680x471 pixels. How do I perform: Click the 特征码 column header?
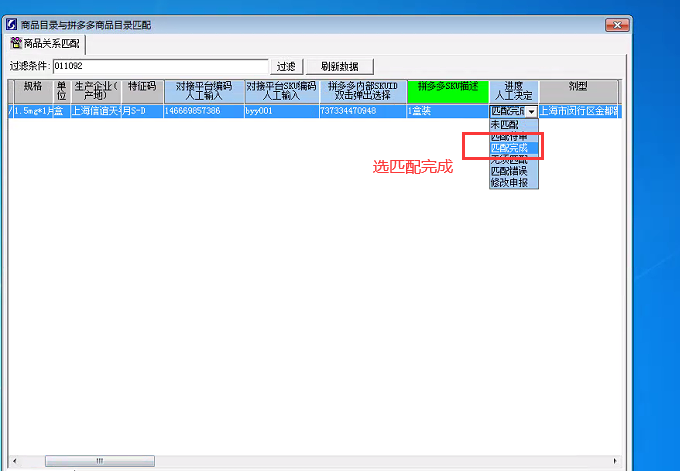click(x=143, y=92)
